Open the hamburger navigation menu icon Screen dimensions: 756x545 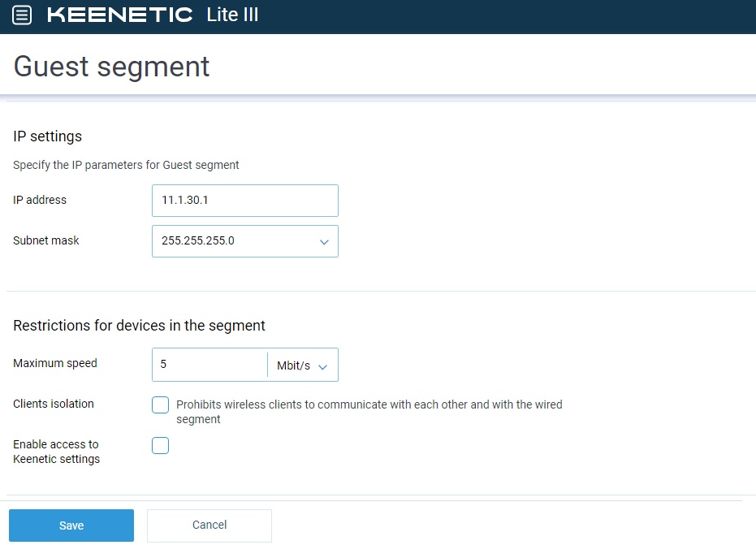[x=22, y=15]
